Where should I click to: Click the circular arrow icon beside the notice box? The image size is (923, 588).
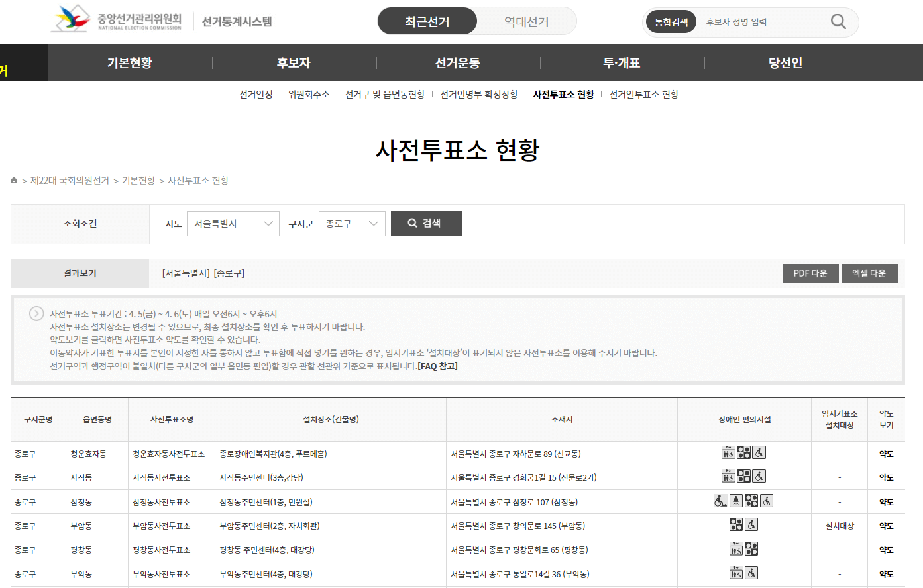click(36, 313)
